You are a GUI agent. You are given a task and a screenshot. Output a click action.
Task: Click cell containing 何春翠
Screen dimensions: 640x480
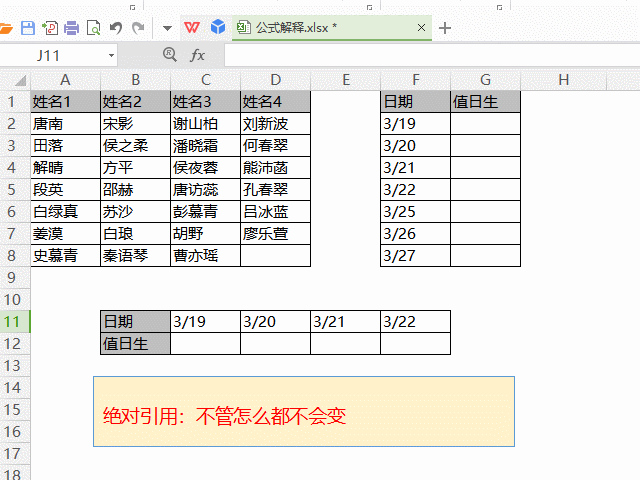click(x=276, y=146)
